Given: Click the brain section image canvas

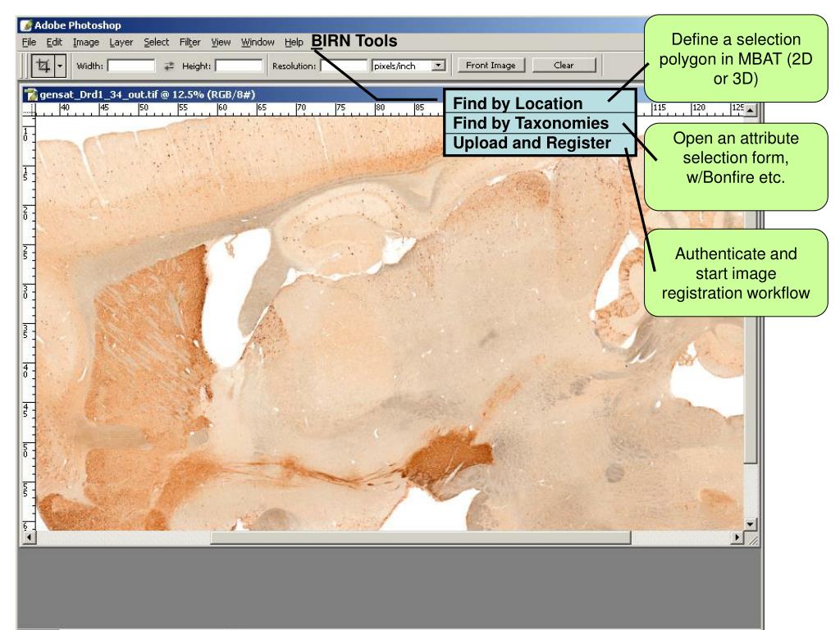Looking at the screenshot, I should 390,323.
